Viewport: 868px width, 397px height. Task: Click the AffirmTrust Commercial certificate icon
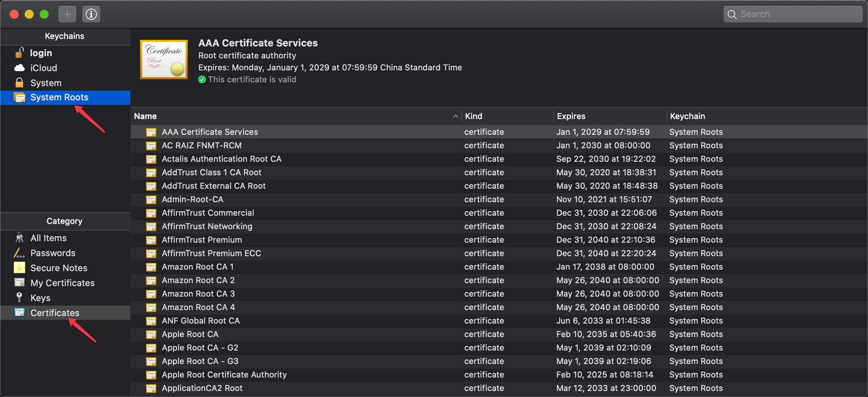(x=151, y=213)
